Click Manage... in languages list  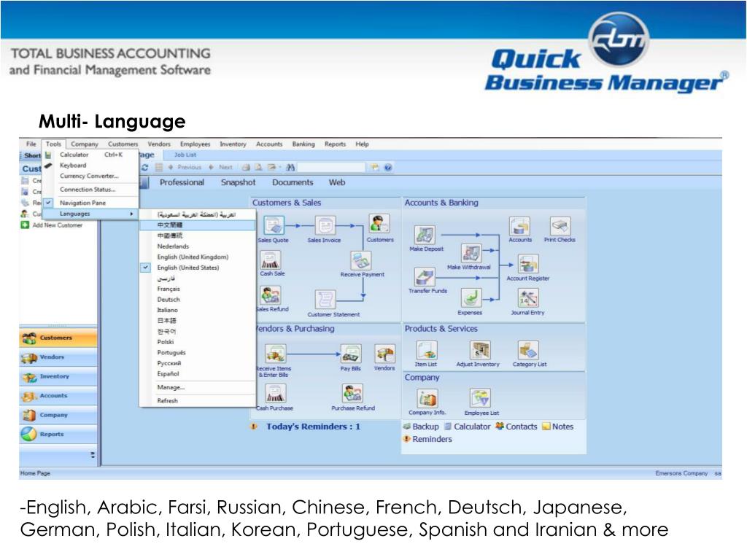pyautogui.click(x=171, y=387)
